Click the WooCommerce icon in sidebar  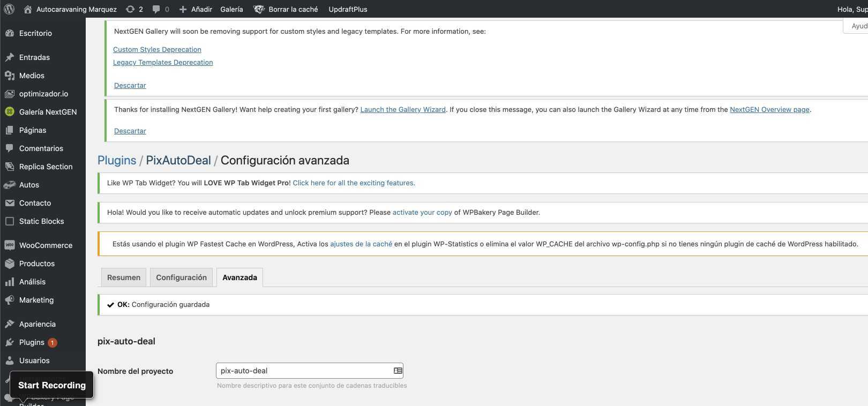[10, 245]
